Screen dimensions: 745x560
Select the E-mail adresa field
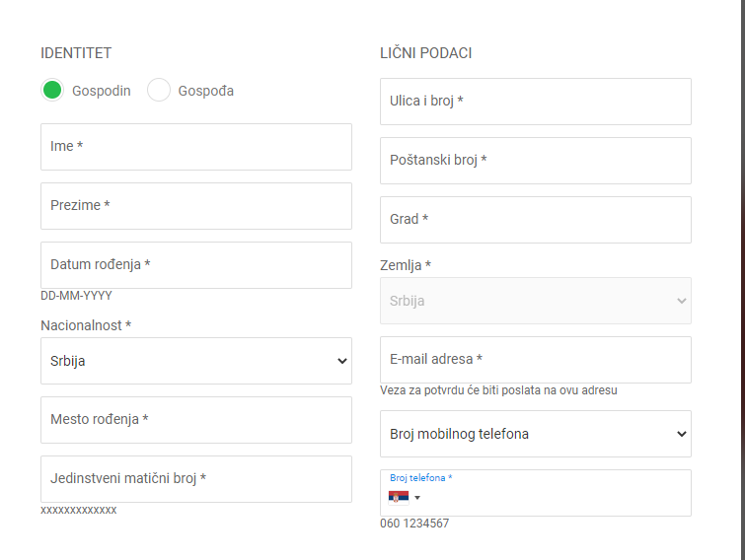pos(535,360)
